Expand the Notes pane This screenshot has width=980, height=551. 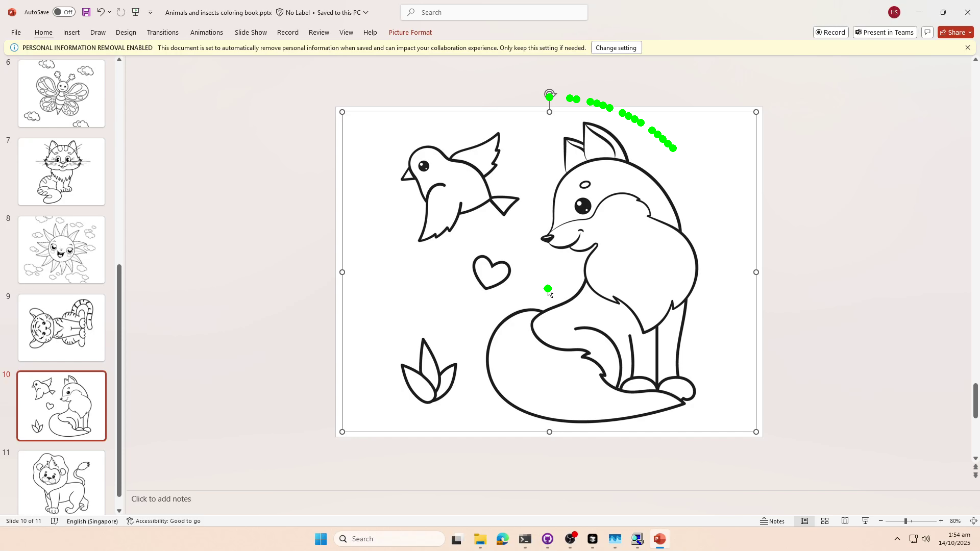pos(772,521)
